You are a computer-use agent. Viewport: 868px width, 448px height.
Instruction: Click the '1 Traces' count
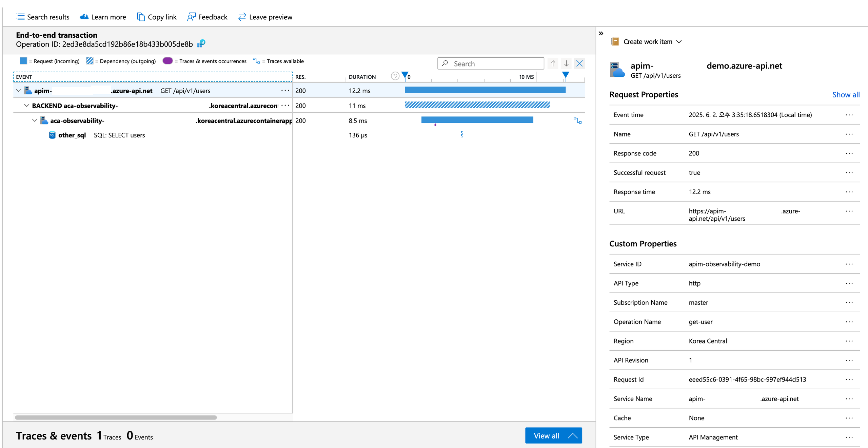pyautogui.click(x=109, y=436)
